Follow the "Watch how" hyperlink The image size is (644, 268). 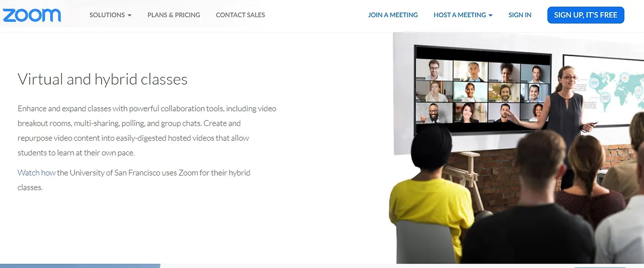pyautogui.click(x=37, y=172)
